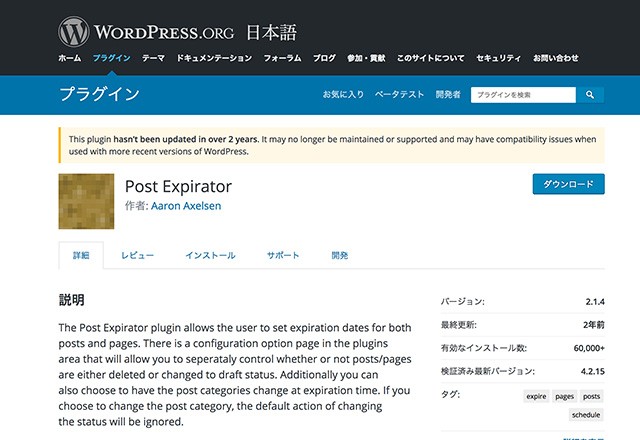Open お気に入り link
The width and height of the screenshot is (640, 440).
tap(343, 95)
